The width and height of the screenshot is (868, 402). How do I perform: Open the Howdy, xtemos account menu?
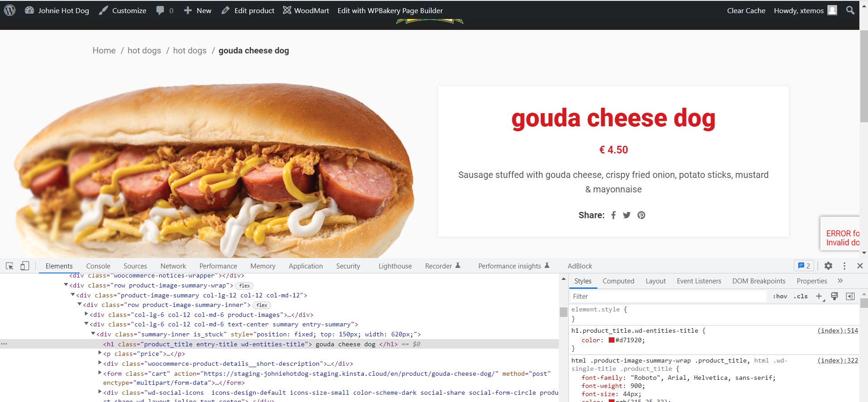click(x=806, y=10)
